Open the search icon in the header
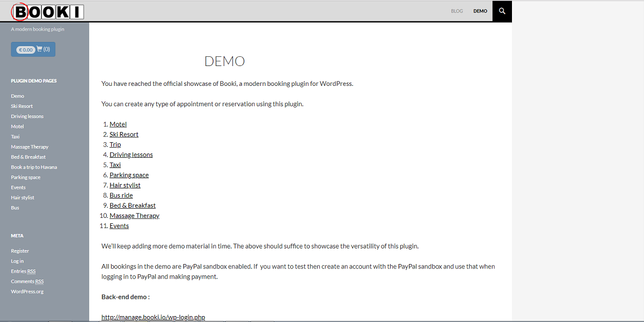Screen dimensions: 644x322 (502, 11)
